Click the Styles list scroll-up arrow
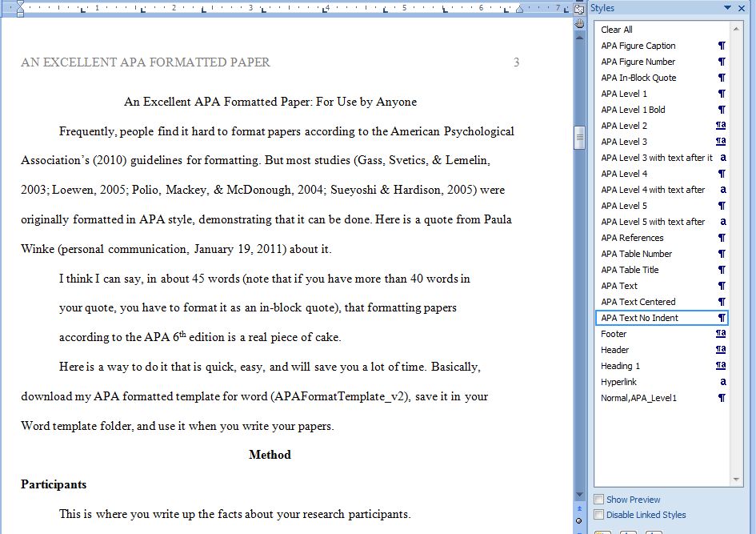The width and height of the screenshot is (756, 534). click(736, 30)
